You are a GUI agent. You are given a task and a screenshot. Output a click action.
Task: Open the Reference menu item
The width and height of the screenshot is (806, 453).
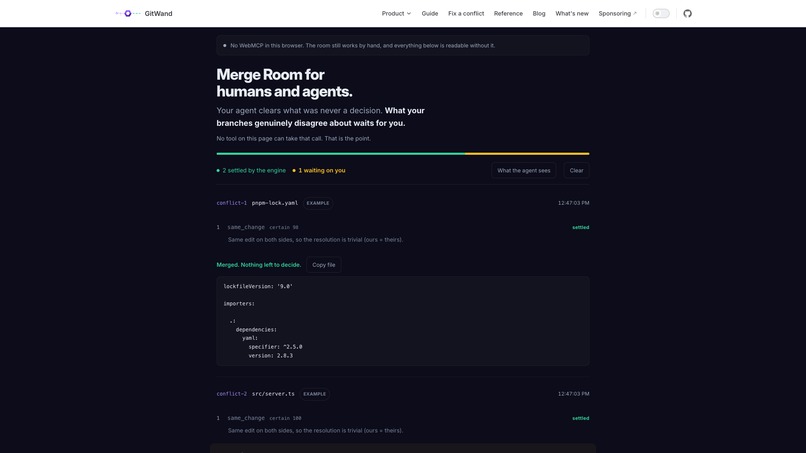tap(508, 13)
